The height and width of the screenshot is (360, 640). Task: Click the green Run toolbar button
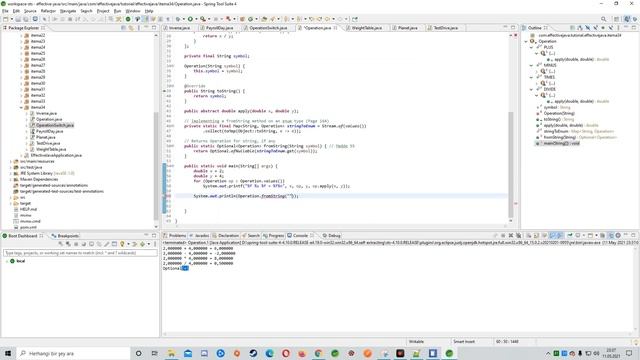(190, 19)
